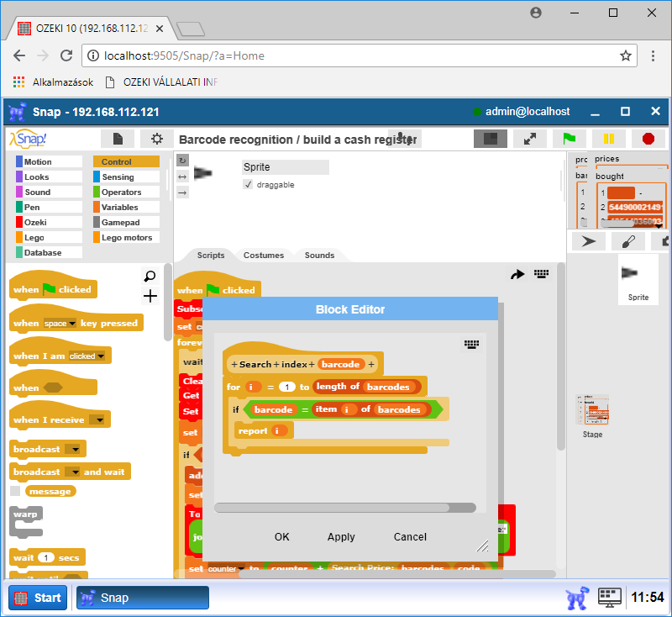
Task: Click Cancel in Block Editor
Action: click(410, 537)
